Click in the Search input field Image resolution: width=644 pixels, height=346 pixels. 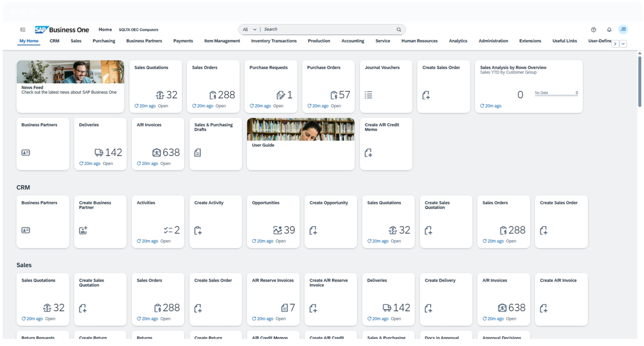tap(328, 30)
